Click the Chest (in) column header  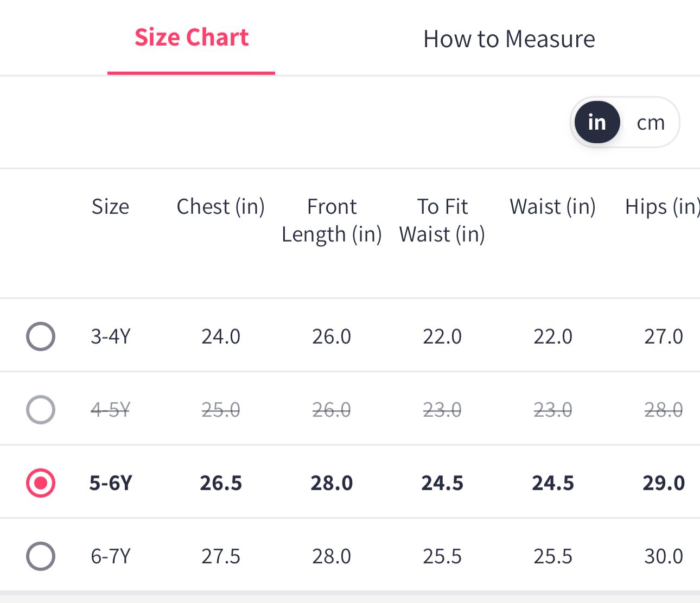(x=221, y=207)
